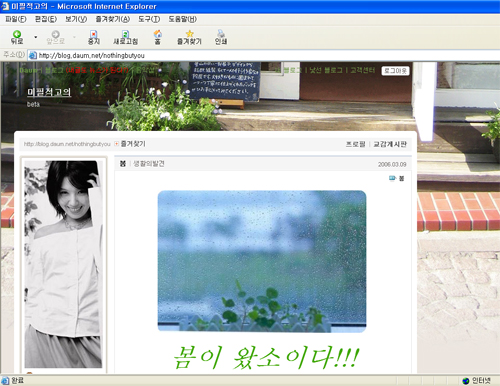Click the Print (인쇄) toolbar icon
Screen dimensions: 500x386
(221, 34)
